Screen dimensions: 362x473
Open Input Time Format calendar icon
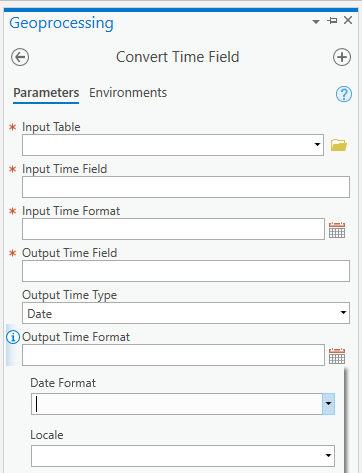337,230
